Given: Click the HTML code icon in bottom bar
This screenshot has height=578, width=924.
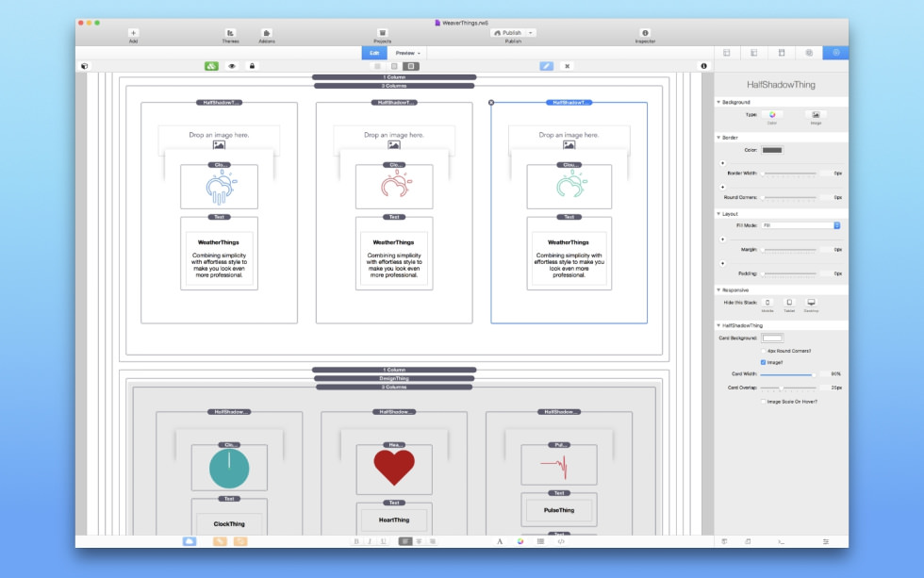Looking at the screenshot, I should (x=561, y=541).
